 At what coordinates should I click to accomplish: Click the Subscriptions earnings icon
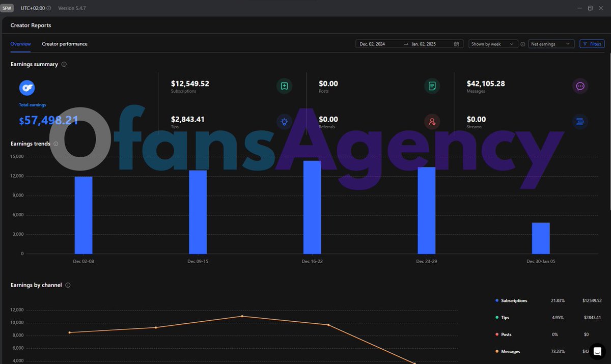click(284, 86)
